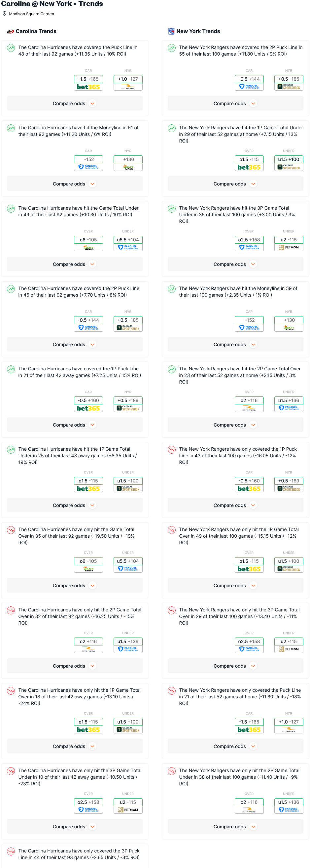Click red trend-down icon on Carolina 3P Puck Line trend
Screen dimensions: 310x868
pyautogui.click(x=11, y=851)
